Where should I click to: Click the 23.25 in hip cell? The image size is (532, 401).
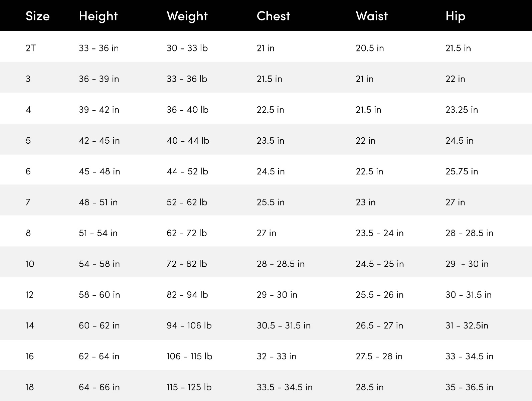point(462,110)
